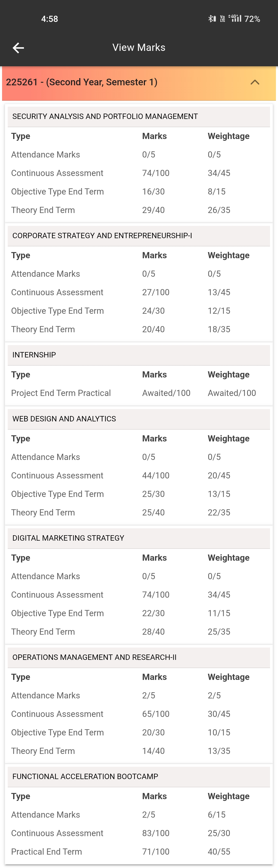
Task: Tap Project End Term Practical row
Action: (x=61, y=393)
